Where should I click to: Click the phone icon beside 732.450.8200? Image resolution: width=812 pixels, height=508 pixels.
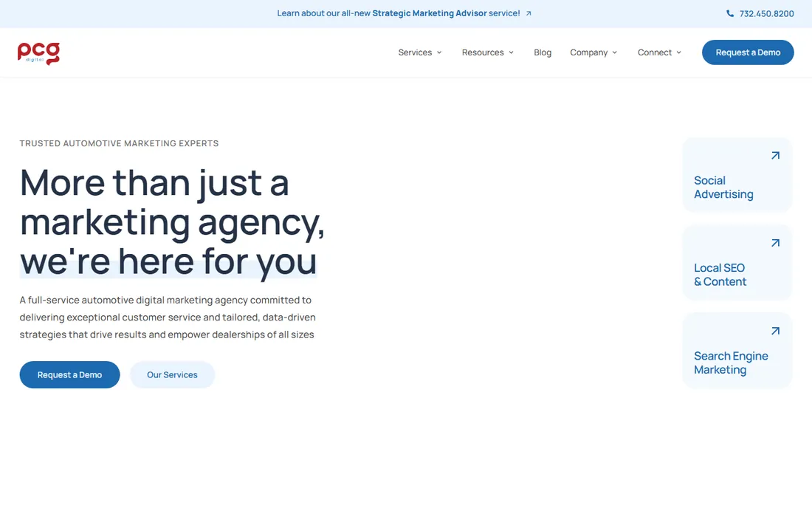[729, 13]
